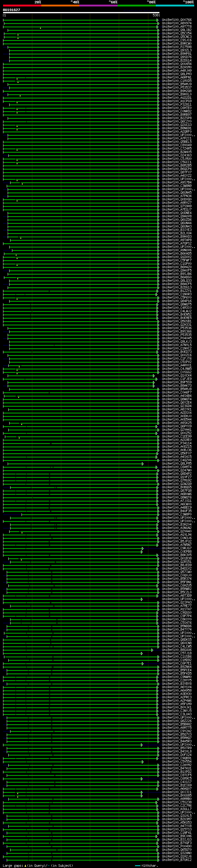Select the UniRef100_Q10CK4 label
The image size is (197, 868).
pyautogui.click(x=177, y=375)
